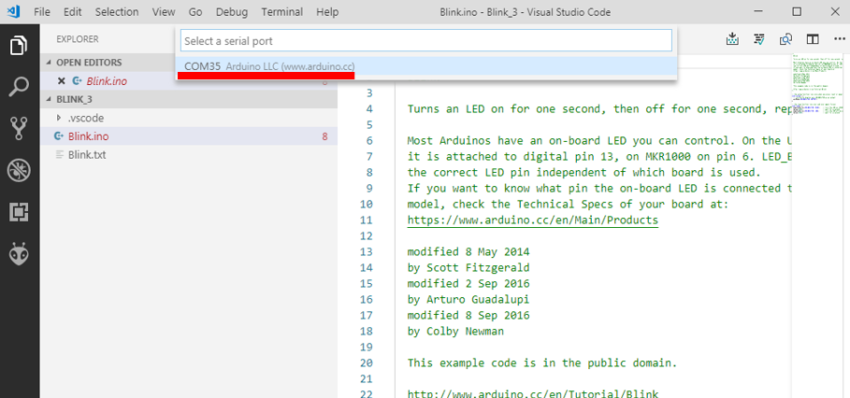The image size is (850, 398).
Task: Open the PlatformIO alien icon
Action: tap(19, 253)
